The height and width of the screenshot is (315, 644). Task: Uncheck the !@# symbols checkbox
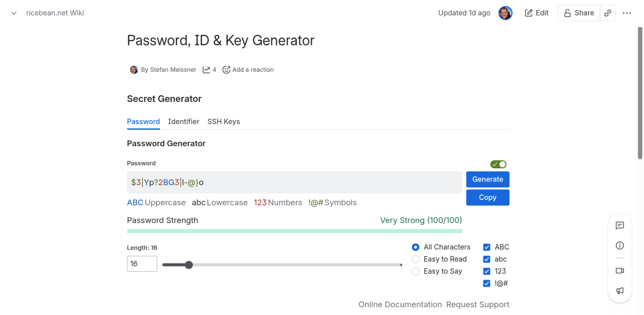(486, 283)
